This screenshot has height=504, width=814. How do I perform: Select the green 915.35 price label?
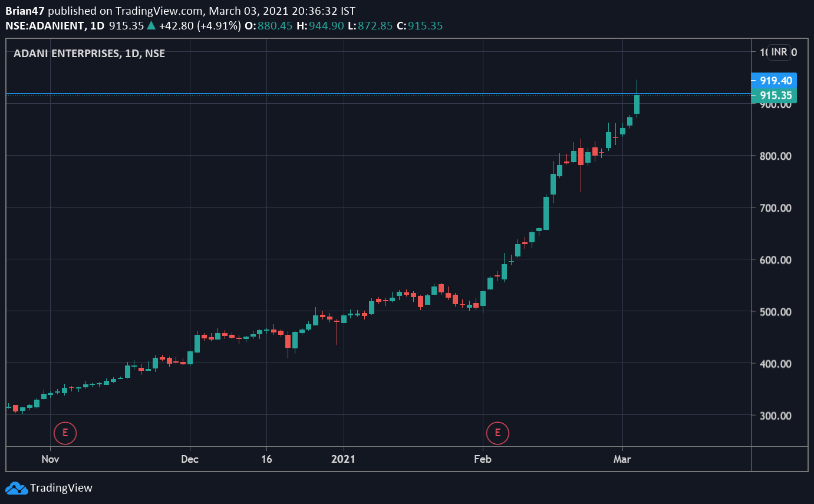774,95
